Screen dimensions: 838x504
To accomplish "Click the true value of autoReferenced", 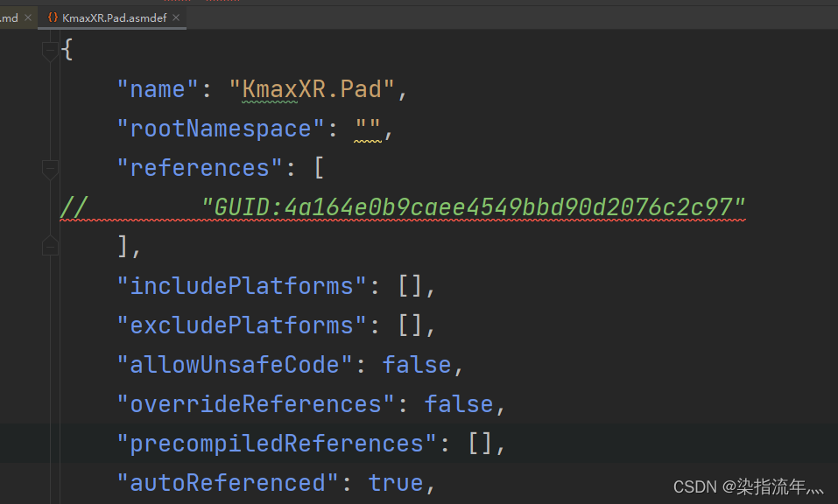I will [x=396, y=483].
